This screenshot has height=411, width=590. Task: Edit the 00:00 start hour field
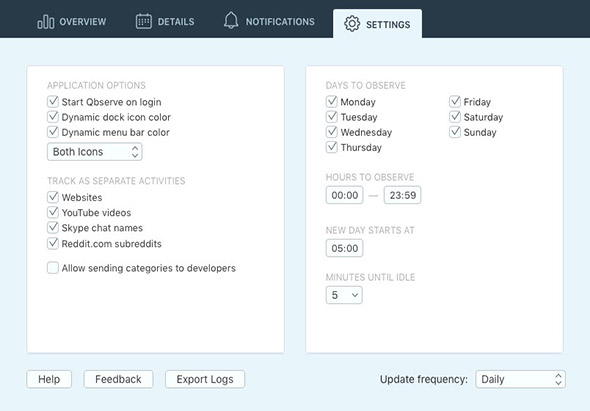[345, 195]
